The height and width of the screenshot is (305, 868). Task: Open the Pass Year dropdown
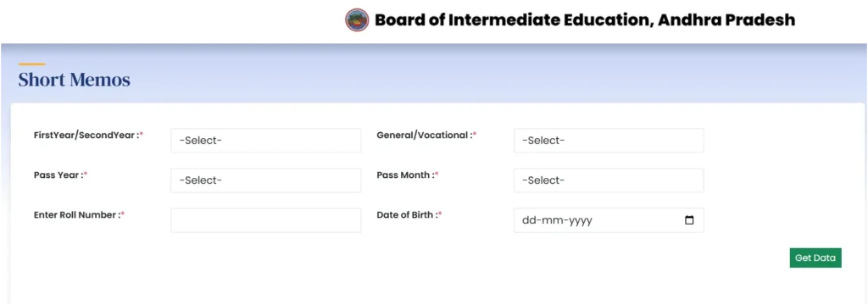tap(265, 180)
